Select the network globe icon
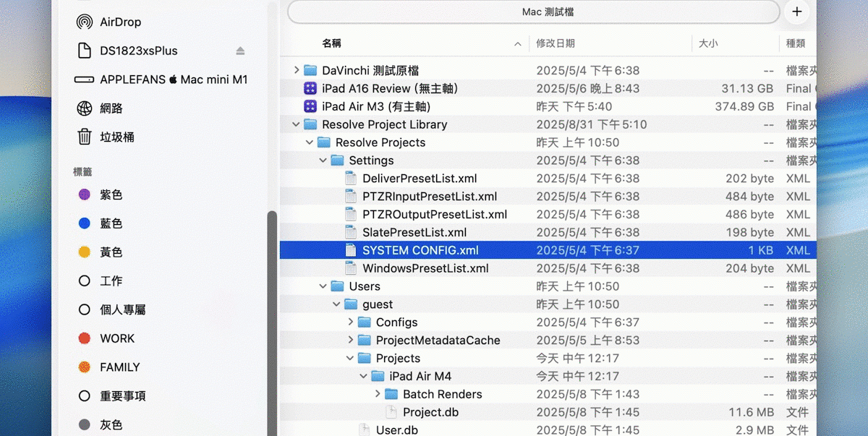This screenshot has height=436, width=868. 85,108
